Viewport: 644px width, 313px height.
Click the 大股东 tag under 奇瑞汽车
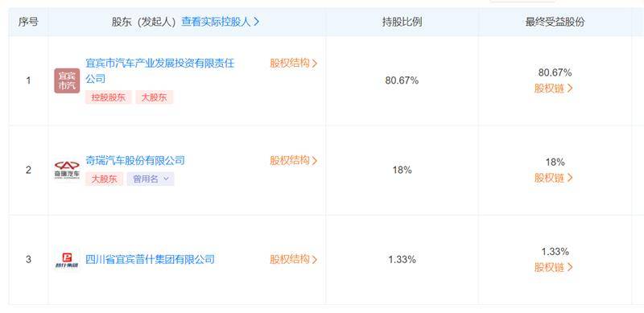105,179
